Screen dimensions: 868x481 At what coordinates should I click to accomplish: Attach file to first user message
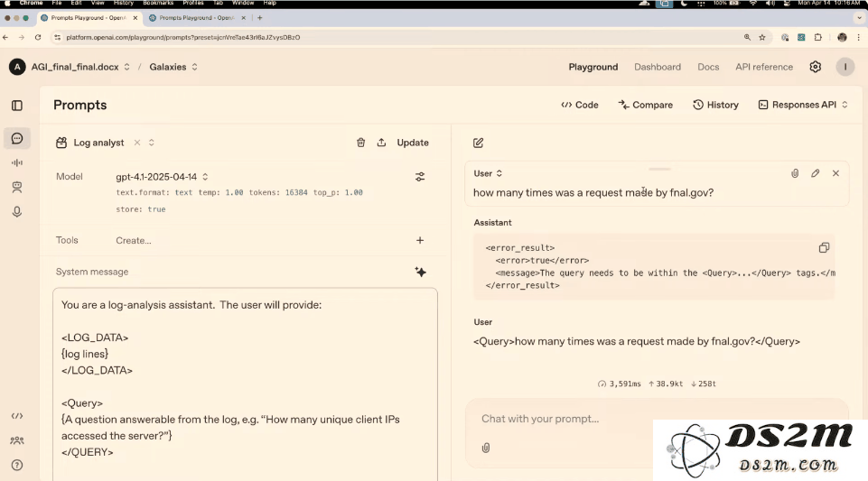pos(795,173)
